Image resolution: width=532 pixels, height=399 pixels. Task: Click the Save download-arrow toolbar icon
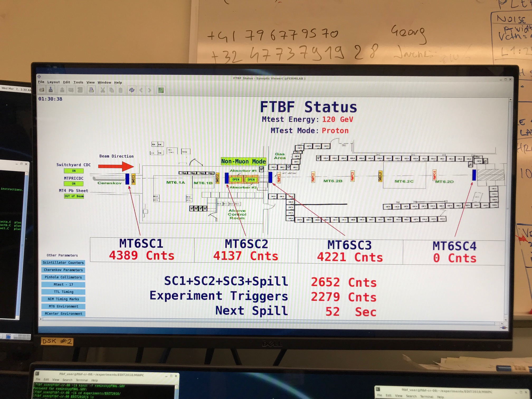click(51, 90)
